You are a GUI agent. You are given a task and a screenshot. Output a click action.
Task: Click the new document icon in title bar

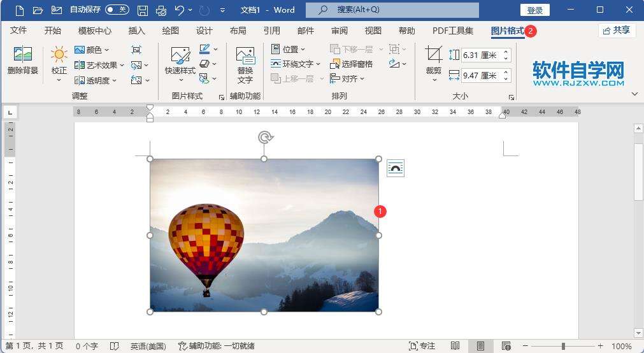click(x=19, y=10)
